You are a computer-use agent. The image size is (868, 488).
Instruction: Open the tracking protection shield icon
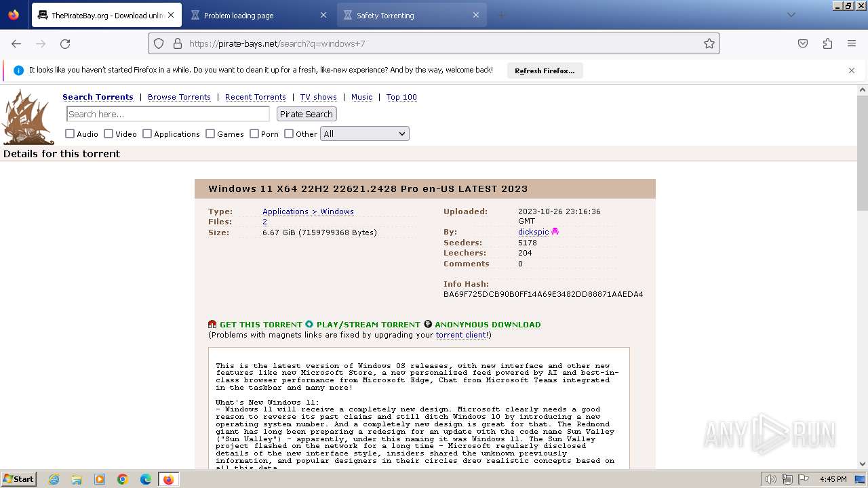click(x=159, y=43)
